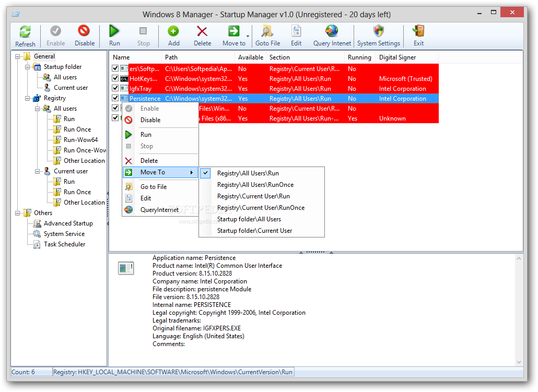Sort by Available column header
538x392 pixels.
pos(251,57)
